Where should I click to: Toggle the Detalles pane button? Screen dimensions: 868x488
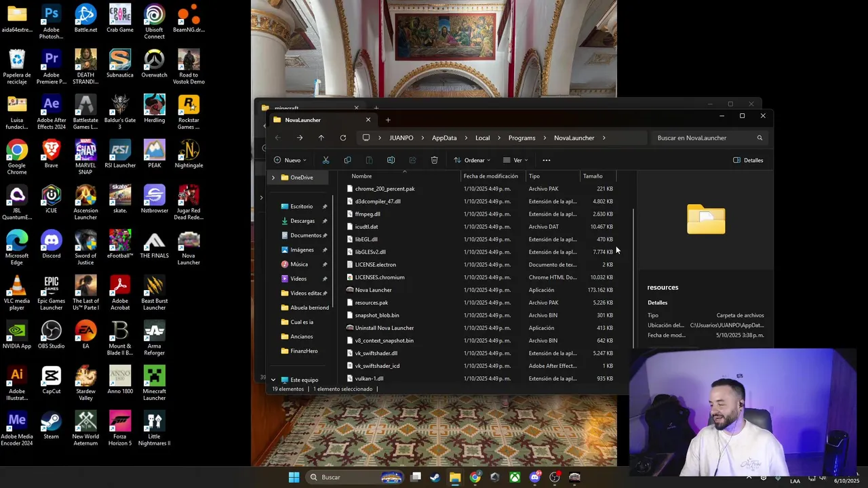[748, 160]
